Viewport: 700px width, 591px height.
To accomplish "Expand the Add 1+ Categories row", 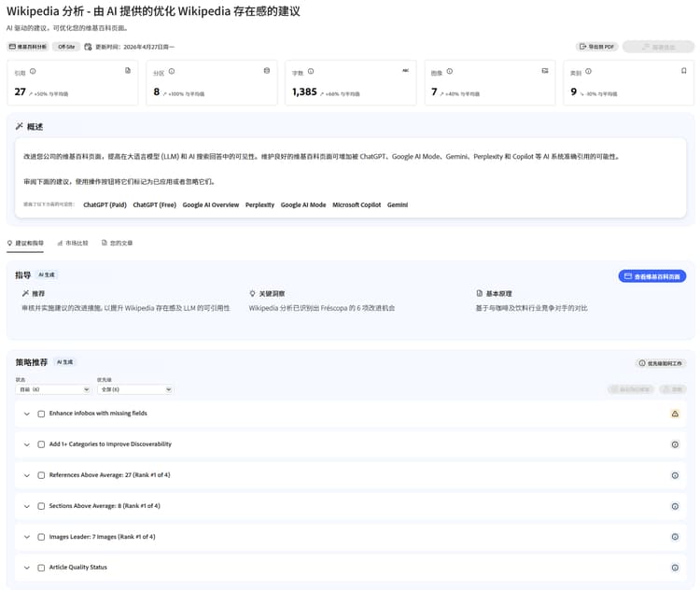I will point(27,444).
